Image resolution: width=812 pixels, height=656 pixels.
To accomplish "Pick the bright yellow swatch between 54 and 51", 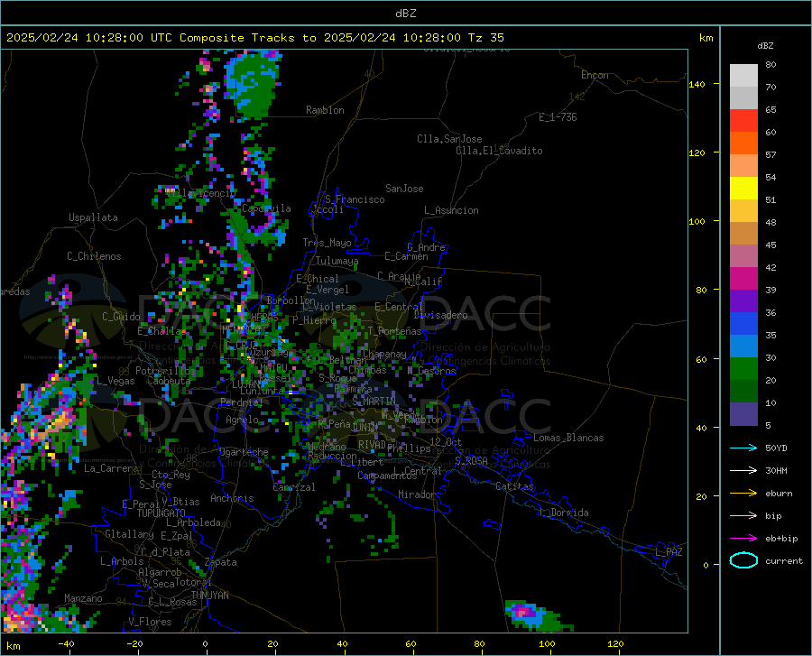I will 743,189.
